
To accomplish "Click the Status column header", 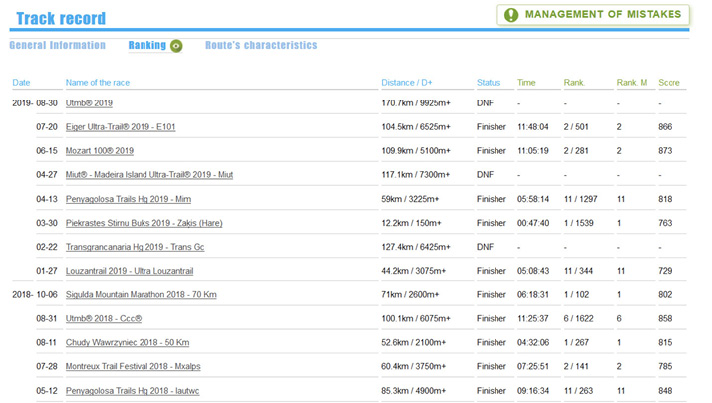I will point(489,83).
